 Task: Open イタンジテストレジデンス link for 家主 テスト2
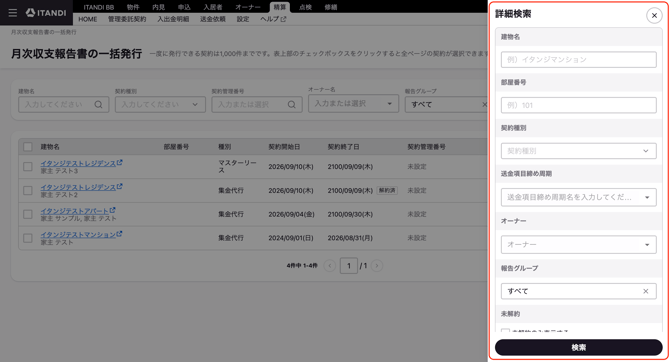click(78, 187)
